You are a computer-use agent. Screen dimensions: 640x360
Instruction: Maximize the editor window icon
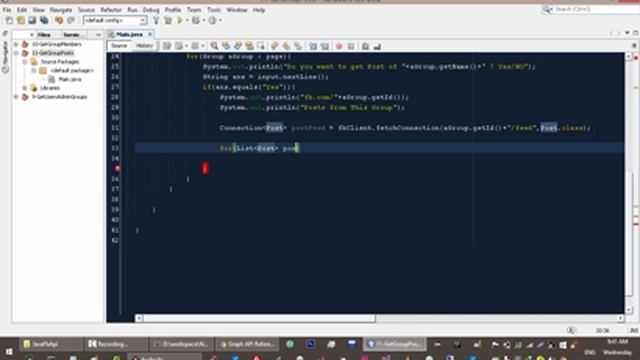[636, 33]
